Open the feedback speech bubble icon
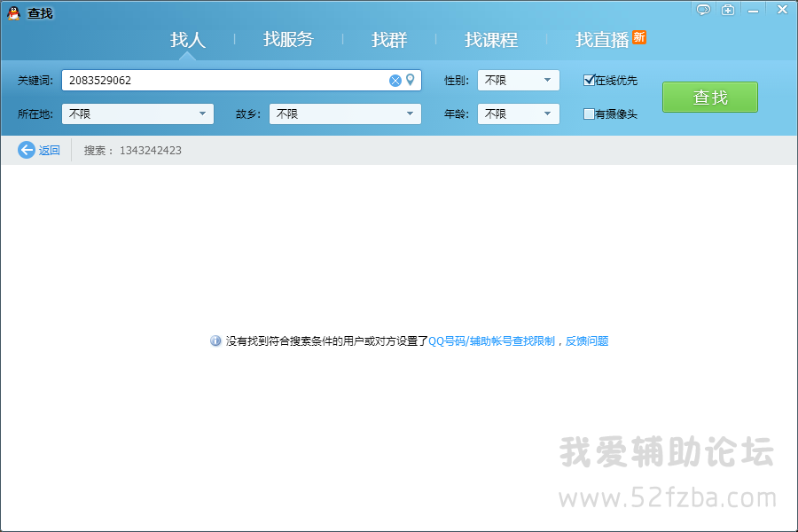The width and height of the screenshot is (798, 532). [x=703, y=10]
